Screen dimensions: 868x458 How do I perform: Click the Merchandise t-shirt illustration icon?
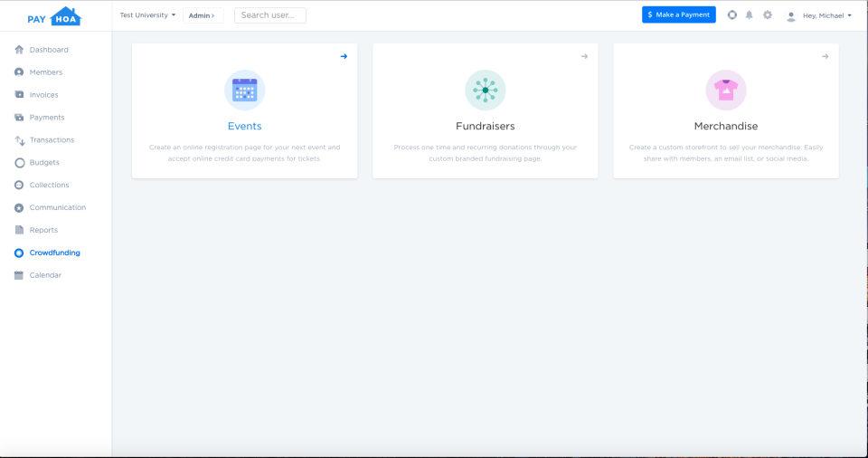726,90
